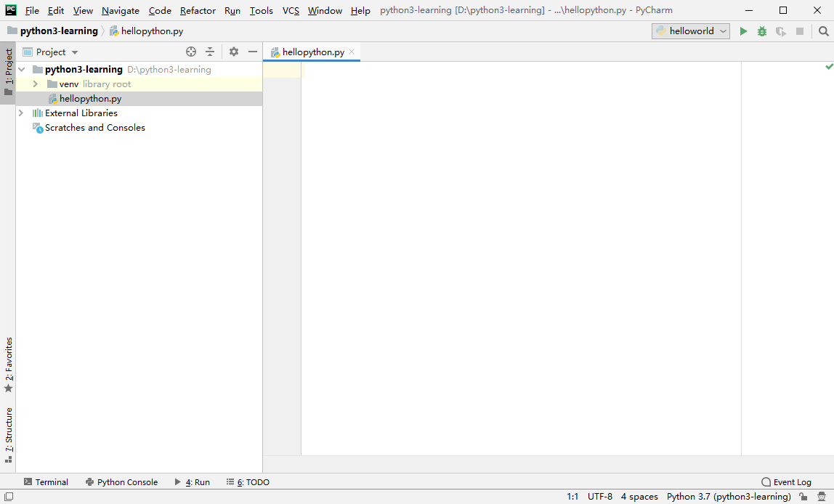Open the Terminal tool window
Screen dimensions: 834x504
tap(46, 482)
